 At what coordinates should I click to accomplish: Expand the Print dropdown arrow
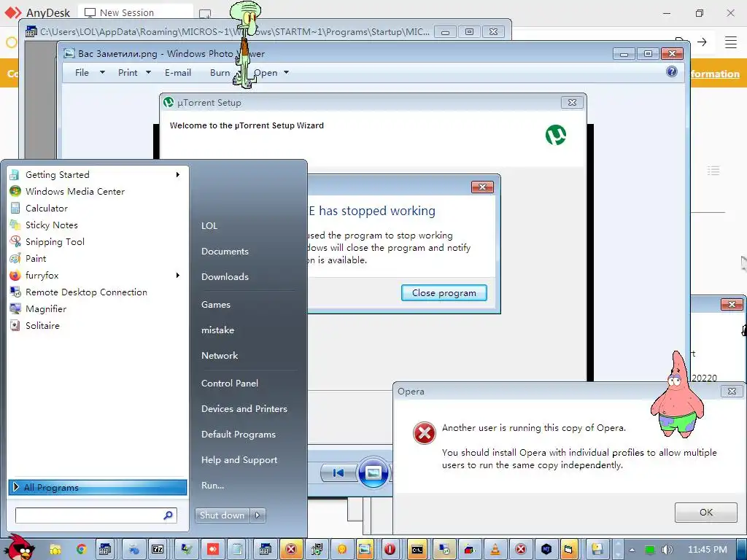(148, 72)
